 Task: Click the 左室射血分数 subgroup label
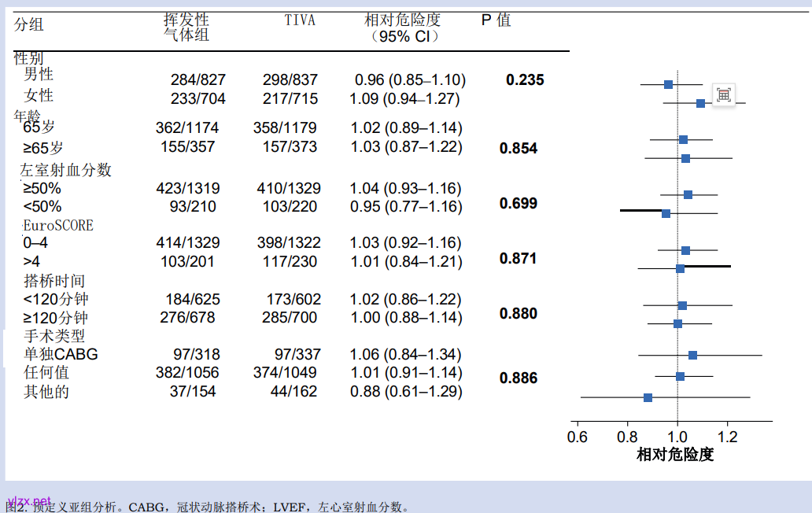(66, 170)
